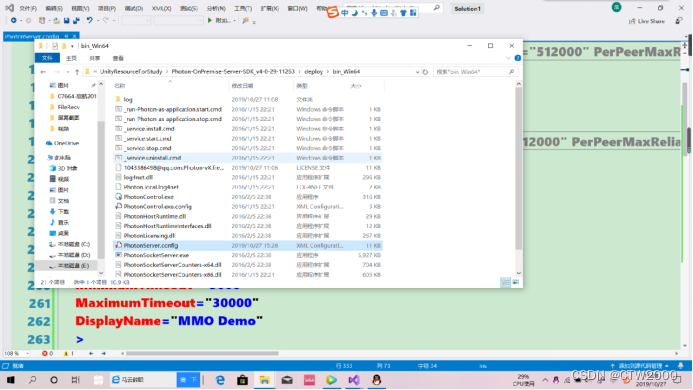Click the Undo icon in Visual Studio toolbar

[90, 20]
